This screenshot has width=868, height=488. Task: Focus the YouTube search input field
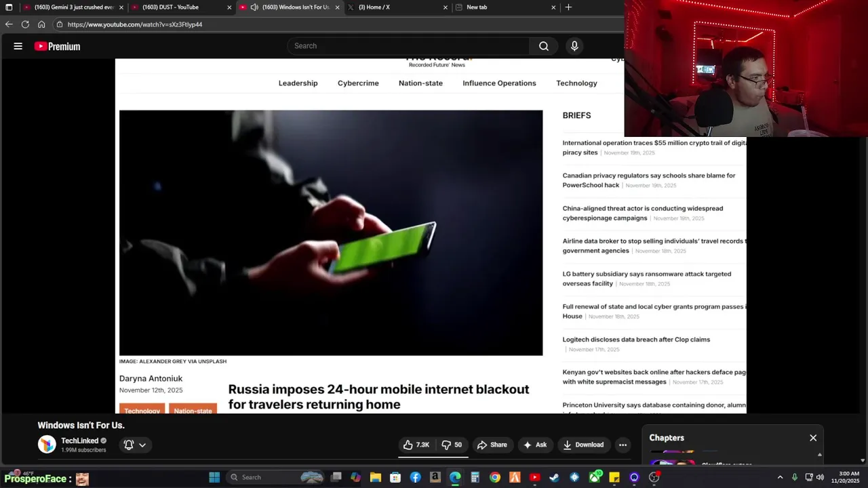click(408, 46)
